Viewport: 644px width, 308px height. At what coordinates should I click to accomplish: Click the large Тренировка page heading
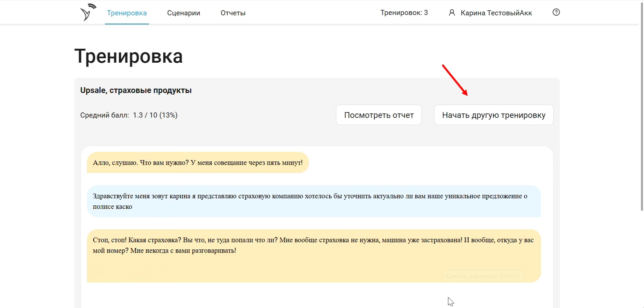(129, 56)
